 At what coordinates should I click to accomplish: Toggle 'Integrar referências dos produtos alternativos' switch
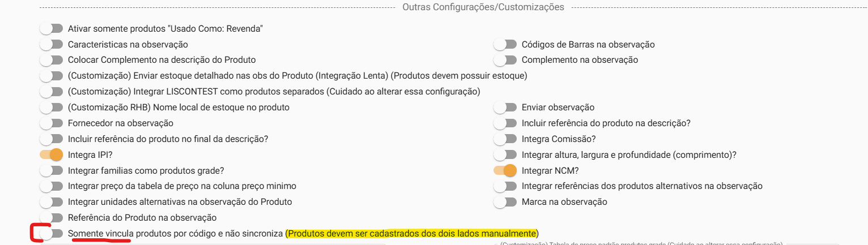pyautogui.click(x=505, y=186)
